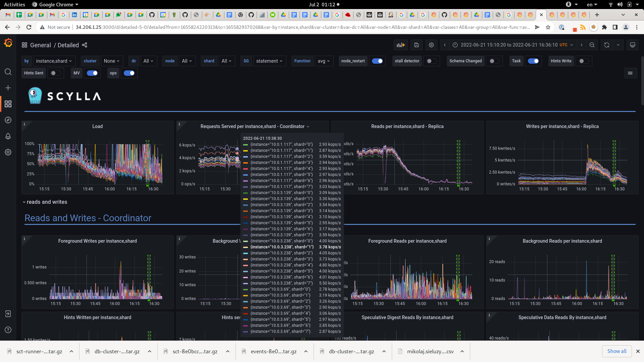
Task: Open dashboard settings via top gear icon
Action: pos(431,45)
